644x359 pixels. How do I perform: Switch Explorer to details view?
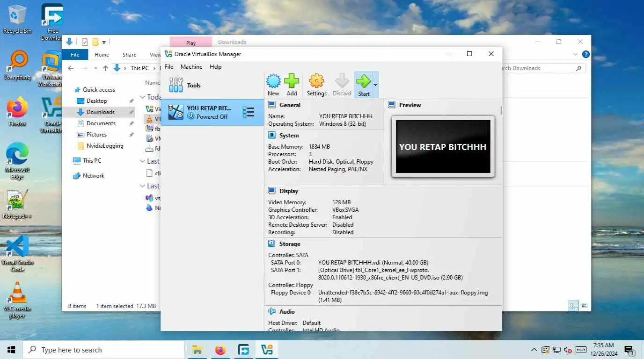coord(573,306)
